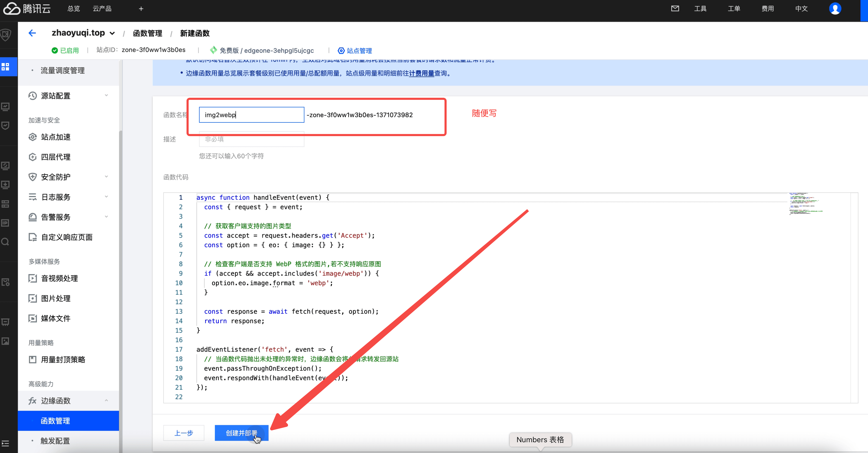Image resolution: width=868 pixels, height=453 pixels.
Task: Click the picture icon in left rail
Action: pos(5,341)
